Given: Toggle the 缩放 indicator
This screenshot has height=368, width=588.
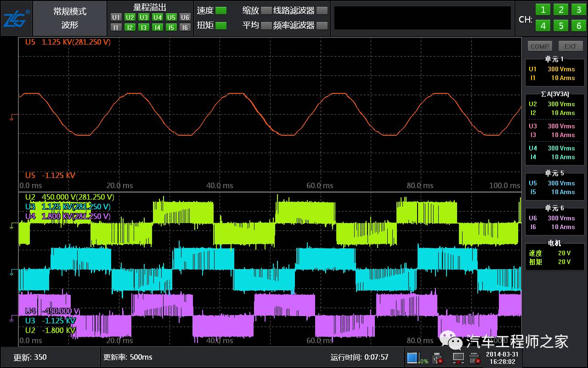Looking at the screenshot, I should pyautogui.click(x=266, y=11).
